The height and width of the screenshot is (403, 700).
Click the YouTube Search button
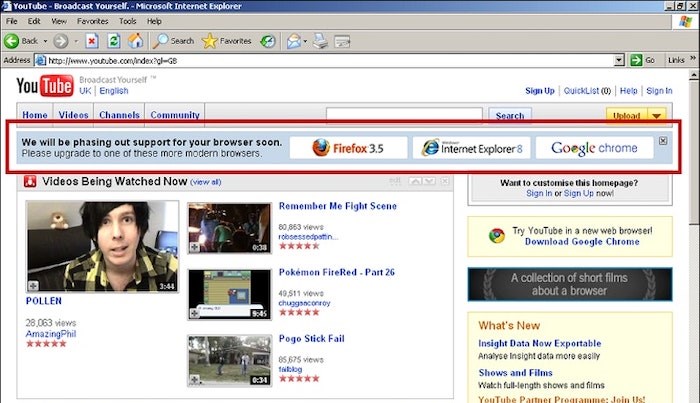click(509, 116)
